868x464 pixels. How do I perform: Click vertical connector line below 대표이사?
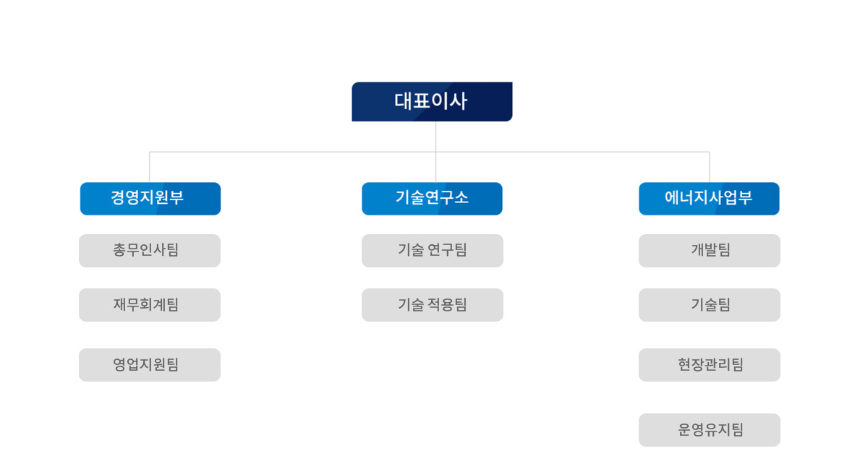(x=436, y=137)
